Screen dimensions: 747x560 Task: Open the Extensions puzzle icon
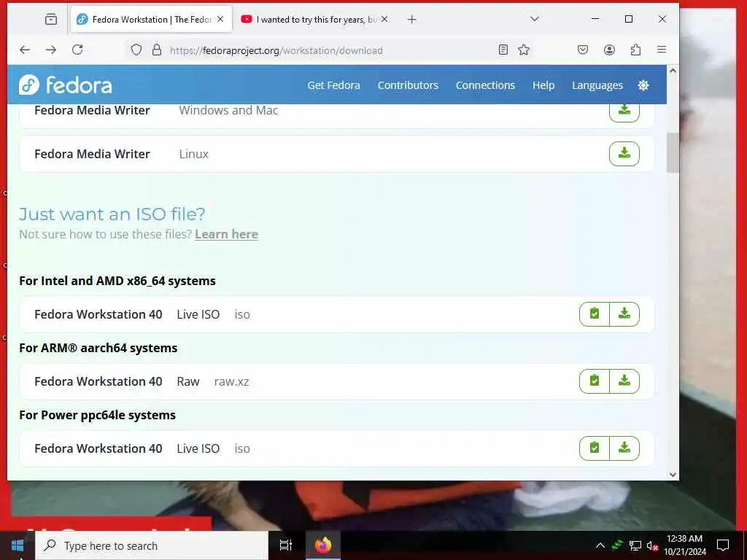635,50
